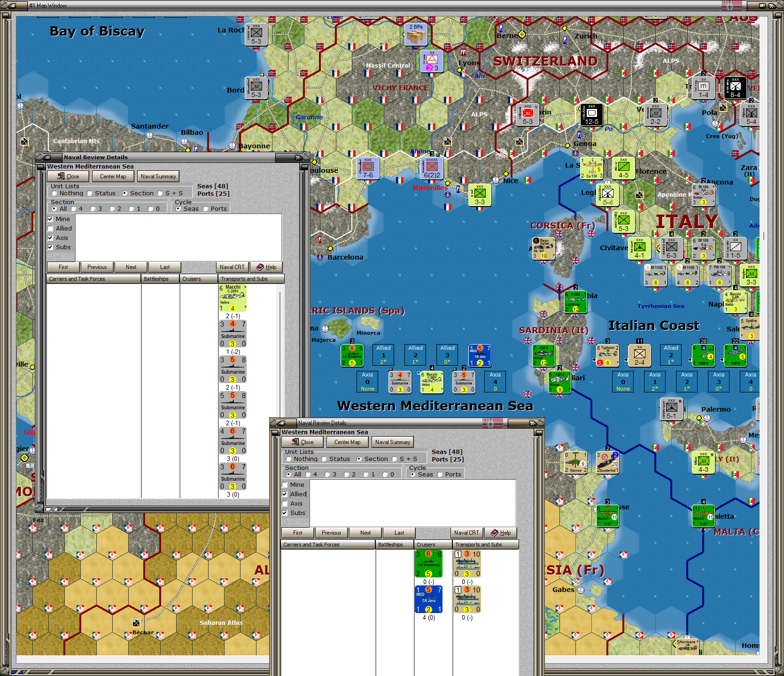Select CA Java in front Naval Review Cruisers column
Screen dimensions: 784x676
(x=429, y=599)
